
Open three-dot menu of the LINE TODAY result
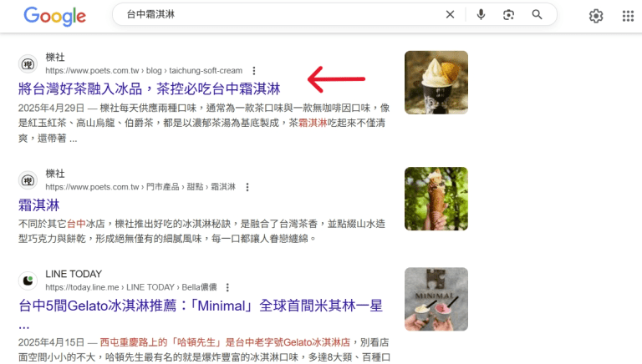(227, 287)
